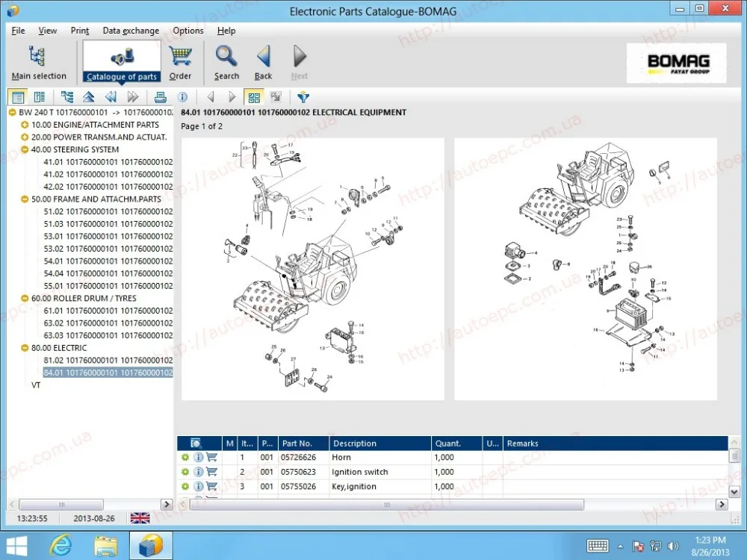Image resolution: width=747 pixels, height=560 pixels.
Task: Click the tree structure toolbar icon
Action: (x=66, y=97)
